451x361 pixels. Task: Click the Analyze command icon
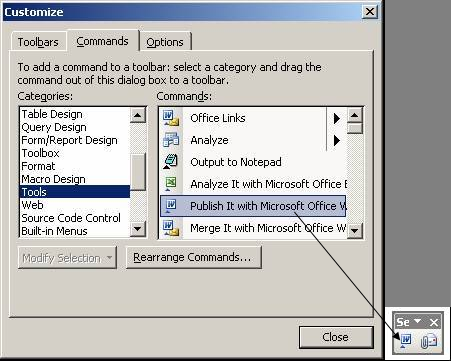point(171,140)
